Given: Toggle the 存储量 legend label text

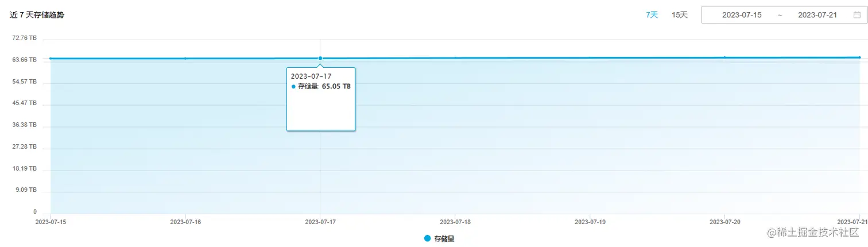Looking at the screenshot, I should tap(444, 238).
